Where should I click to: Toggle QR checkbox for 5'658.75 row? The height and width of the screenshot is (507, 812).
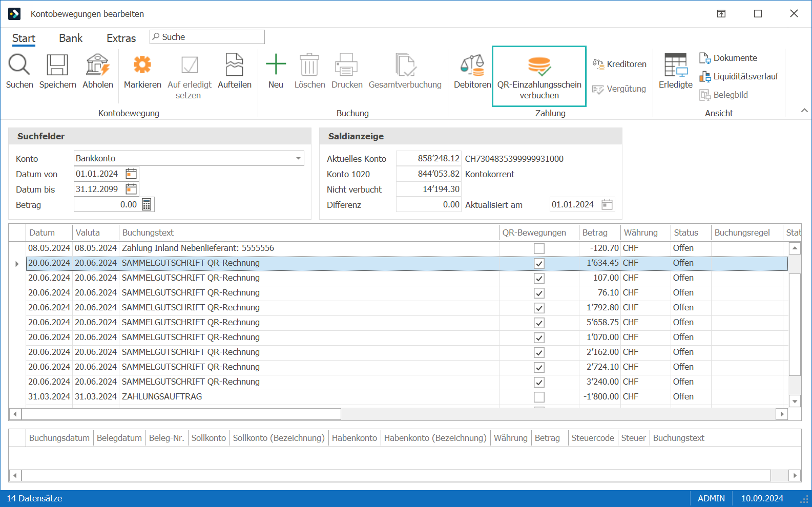[539, 323]
